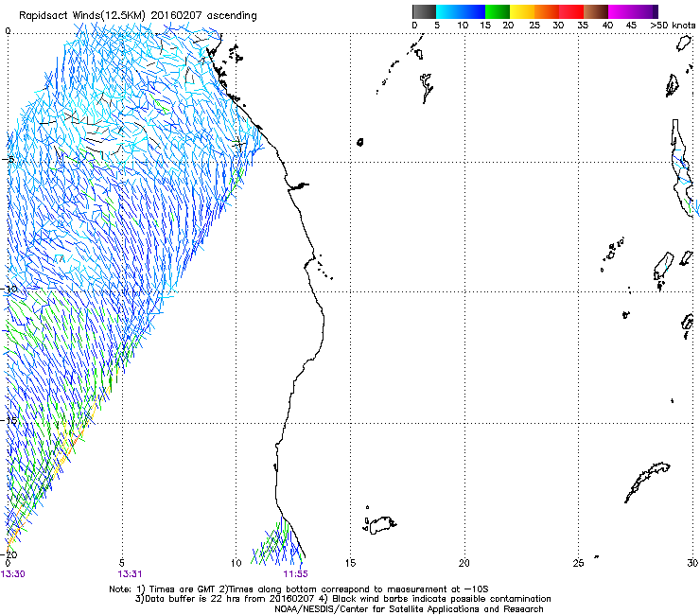Image resolution: width=700 pixels, height=615 pixels.
Task: Click the yellow 20-25 knots legend swatch
Action: coord(522,11)
